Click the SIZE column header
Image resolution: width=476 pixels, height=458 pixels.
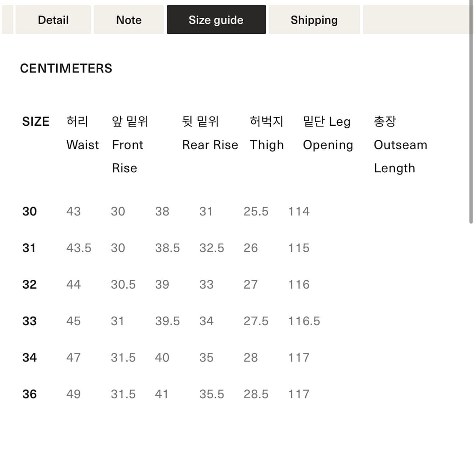36,122
